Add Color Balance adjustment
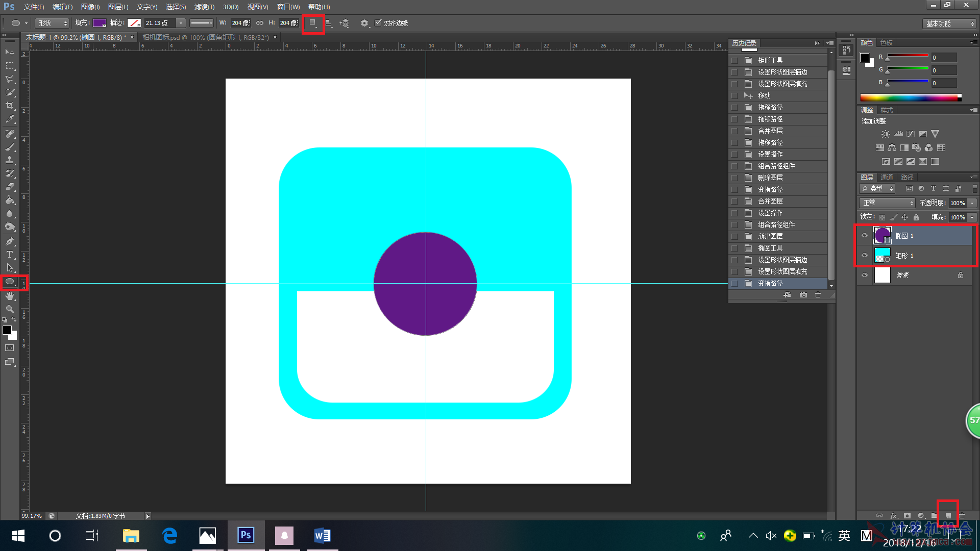The image size is (980, 551). tap(892, 147)
